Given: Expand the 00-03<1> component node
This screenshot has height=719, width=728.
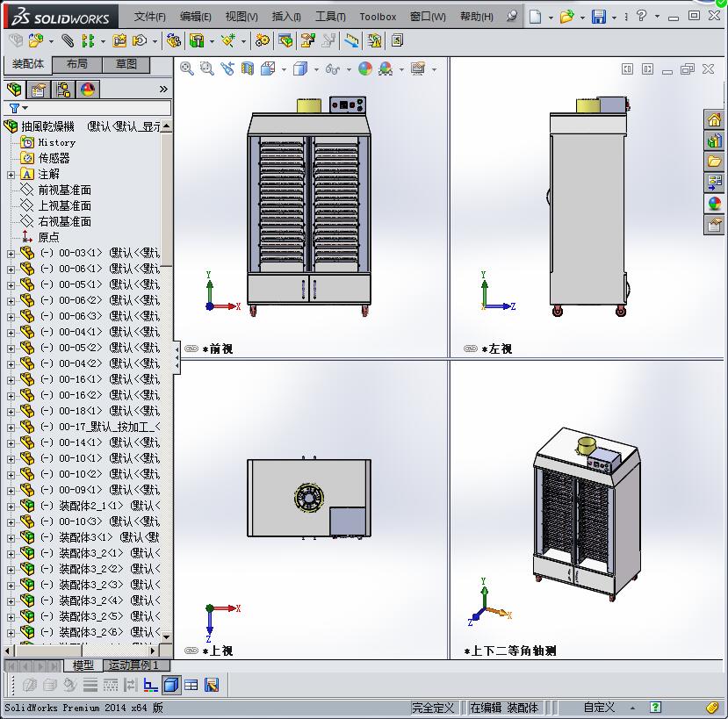Looking at the screenshot, I should click(11, 254).
